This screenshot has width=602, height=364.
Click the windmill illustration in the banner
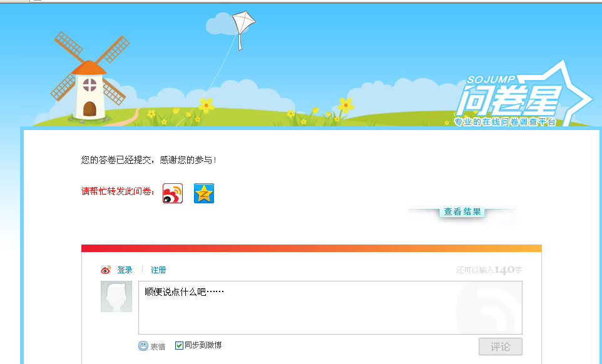[90, 77]
